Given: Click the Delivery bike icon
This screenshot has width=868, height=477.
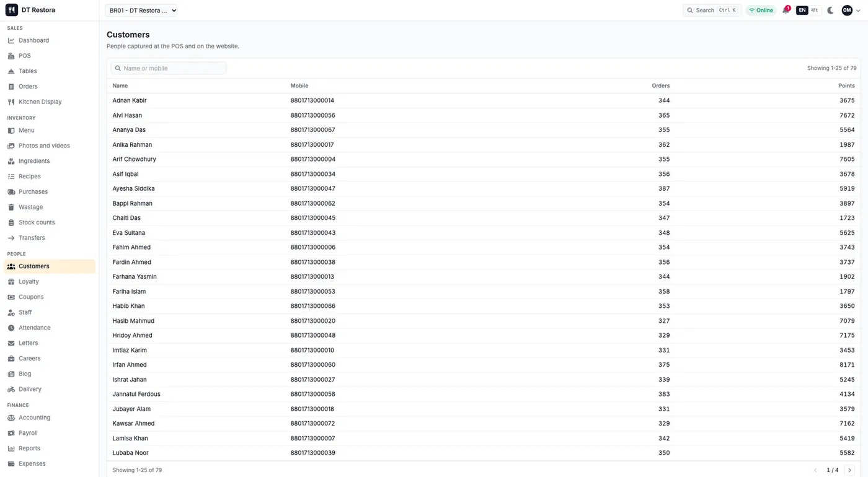Looking at the screenshot, I should tap(11, 389).
